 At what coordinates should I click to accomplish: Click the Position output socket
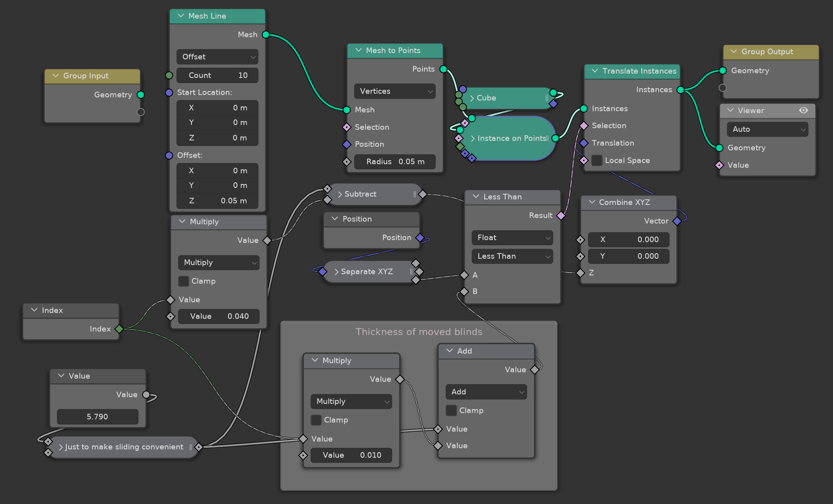point(420,238)
